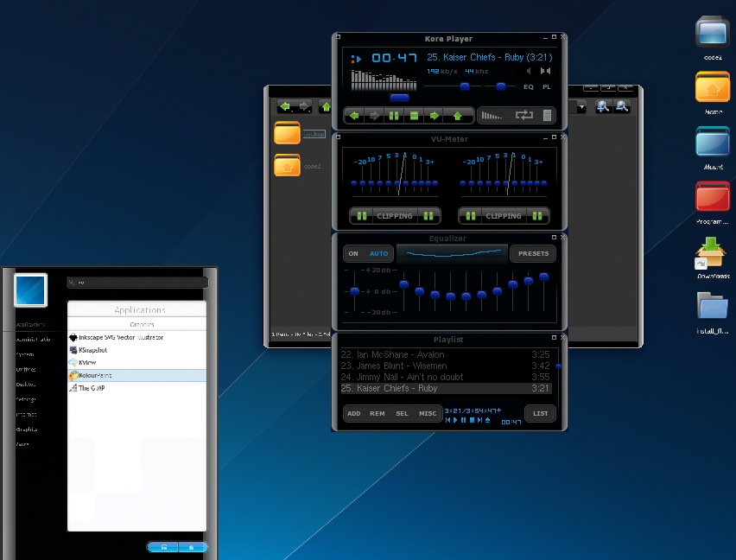The width and height of the screenshot is (736, 560).
Task: Select '23. James Blunt - Wisemen' in playlist
Action: [x=445, y=366]
